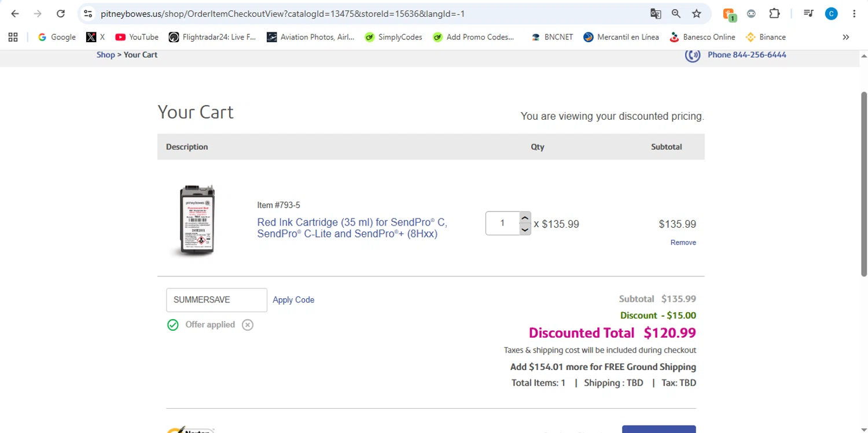868x433 pixels.
Task: Open the orange extension with badge 1
Action: [x=729, y=14]
